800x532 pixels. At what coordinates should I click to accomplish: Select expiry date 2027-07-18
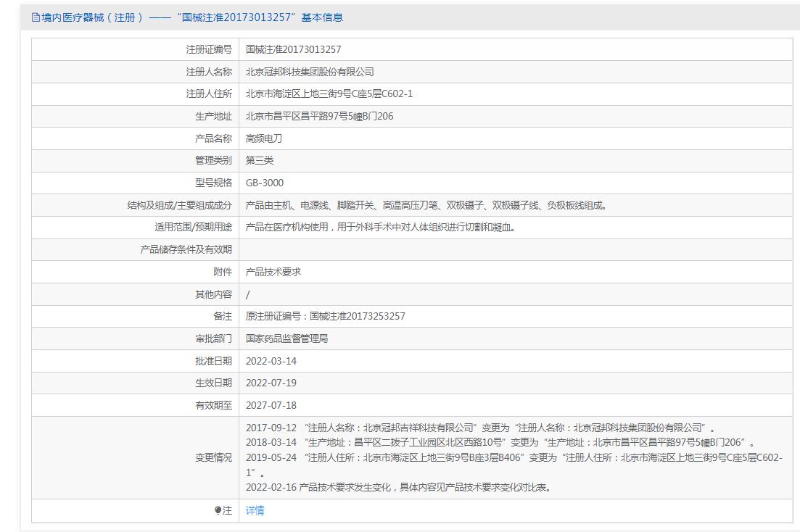(x=271, y=405)
